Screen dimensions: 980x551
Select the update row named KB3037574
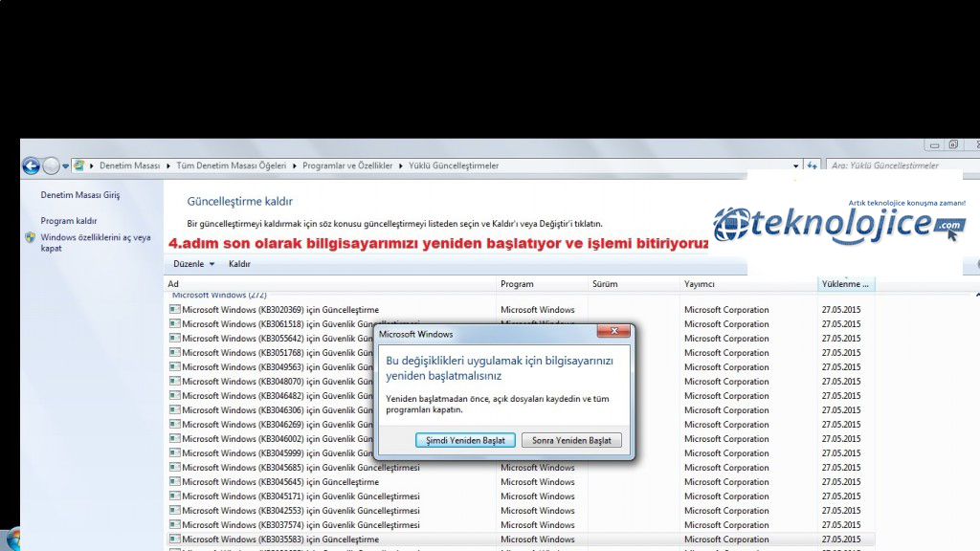pos(522,525)
